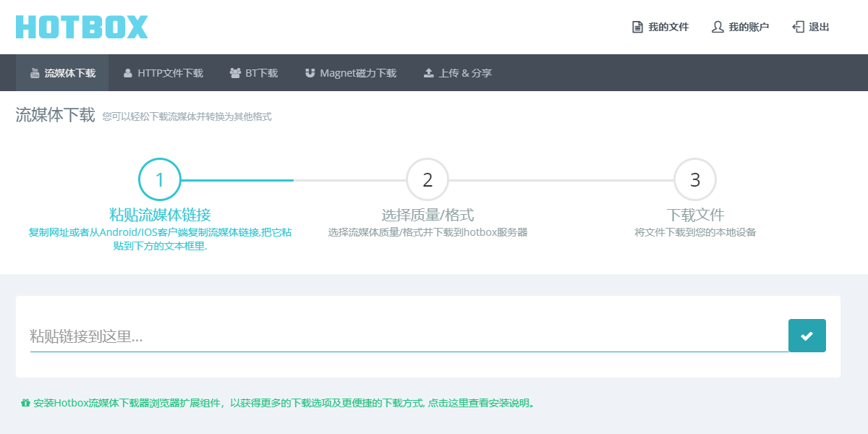Image resolution: width=868 pixels, height=434 pixels.
Task: Click the 退出 logout icon
Action: (x=799, y=26)
